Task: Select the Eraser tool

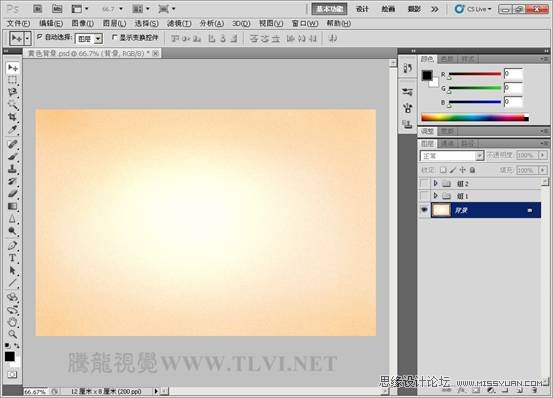Action: [13, 194]
